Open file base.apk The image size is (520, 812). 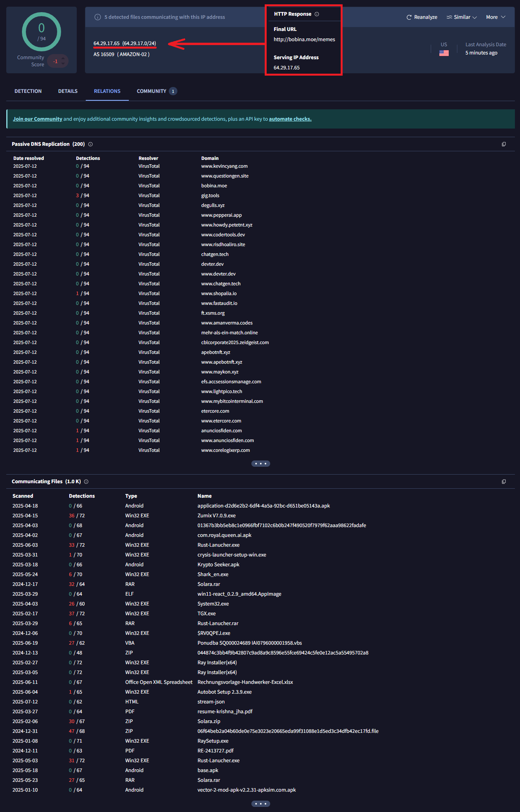click(208, 770)
